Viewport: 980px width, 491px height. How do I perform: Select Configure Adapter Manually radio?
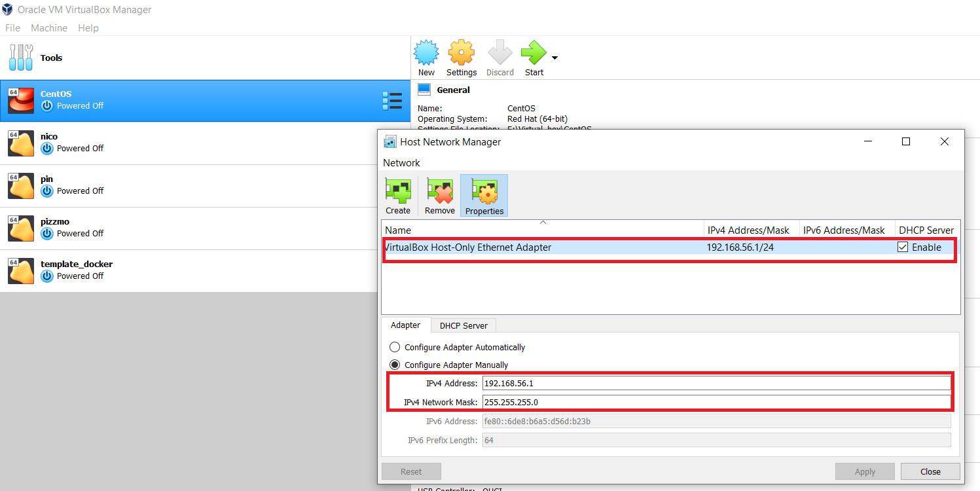point(395,365)
